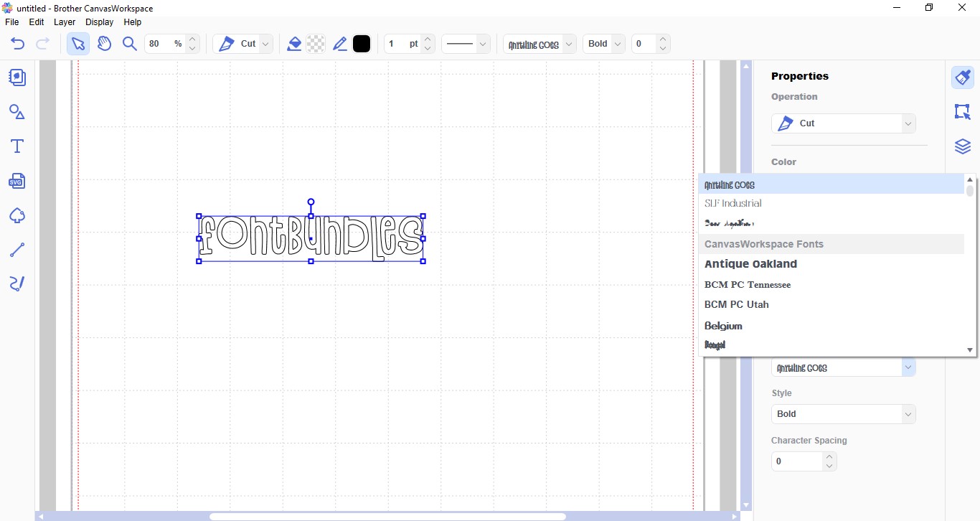The image size is (980, 521).
Task: Select the font listed below Belgium
Action: pyautogui.click(x=831, y=345)
